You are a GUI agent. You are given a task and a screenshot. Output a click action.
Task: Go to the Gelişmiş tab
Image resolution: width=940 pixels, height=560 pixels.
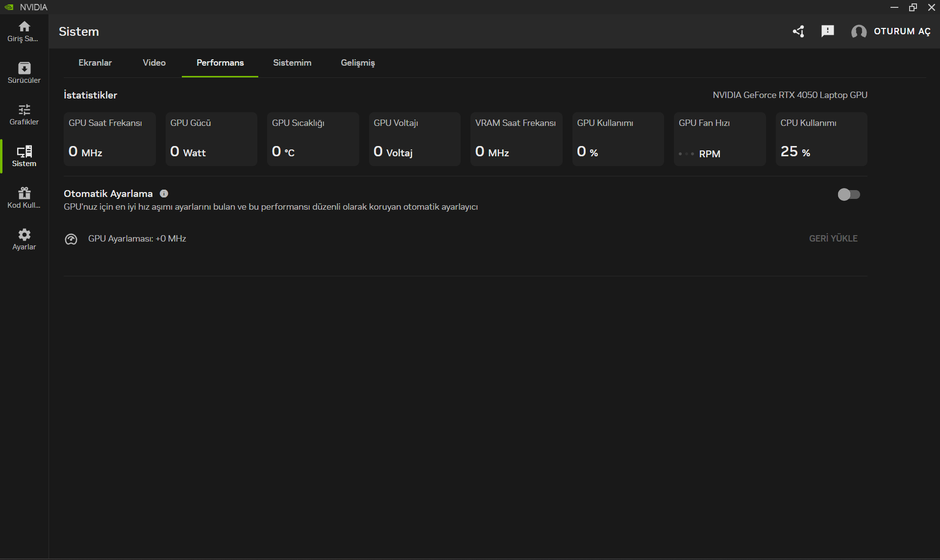click(358, 63)
